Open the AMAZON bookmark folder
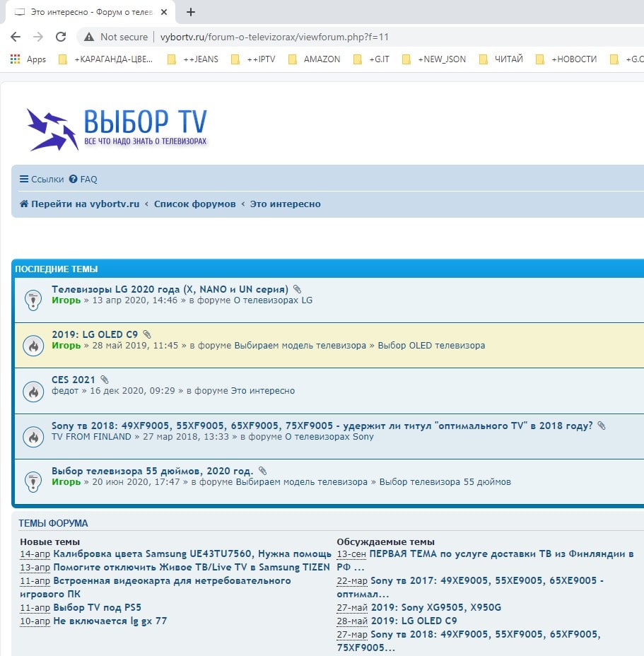 point(315,59)
